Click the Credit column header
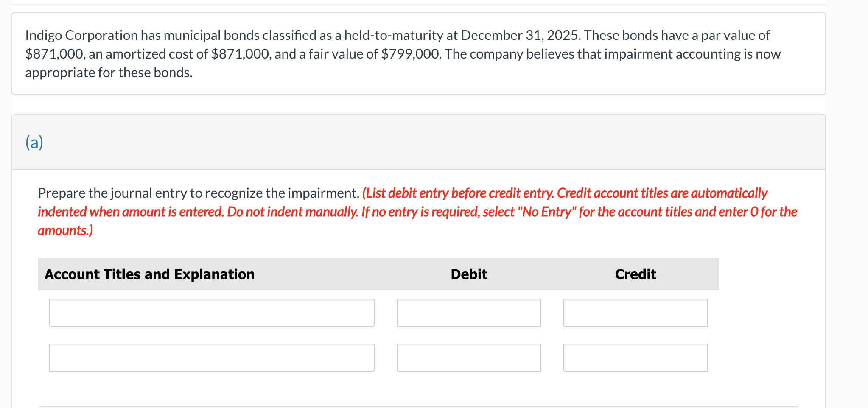The height and width of the screenshot is (408, 868). (x=635, y=274)
